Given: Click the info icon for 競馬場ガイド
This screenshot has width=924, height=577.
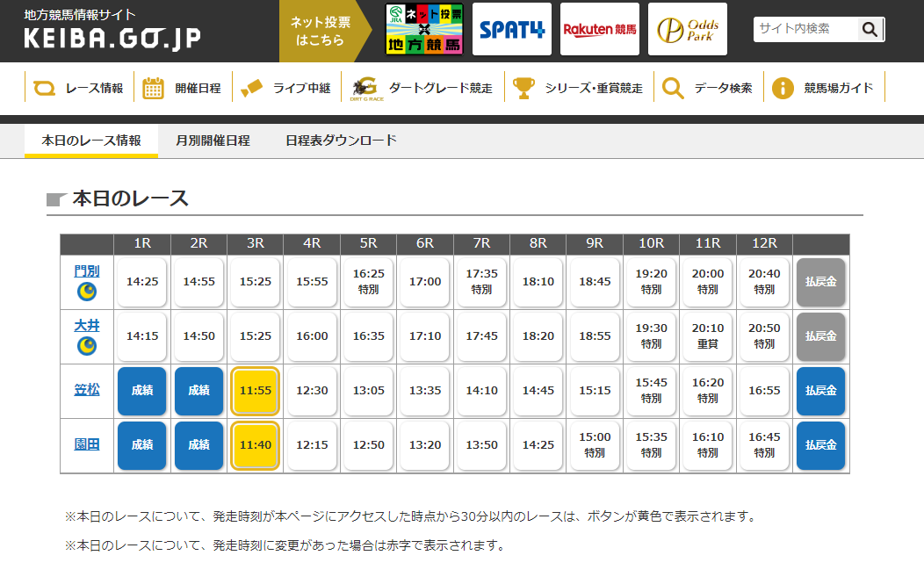Looking at the screenshot, I should [783, 88].
